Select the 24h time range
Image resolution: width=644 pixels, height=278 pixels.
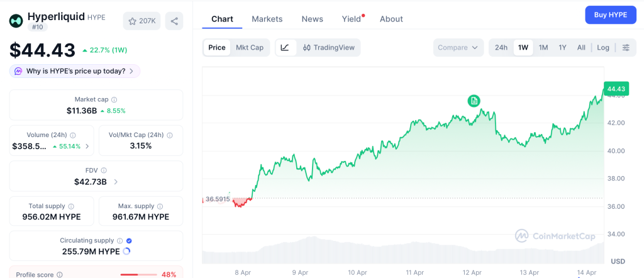pos(501,47)
